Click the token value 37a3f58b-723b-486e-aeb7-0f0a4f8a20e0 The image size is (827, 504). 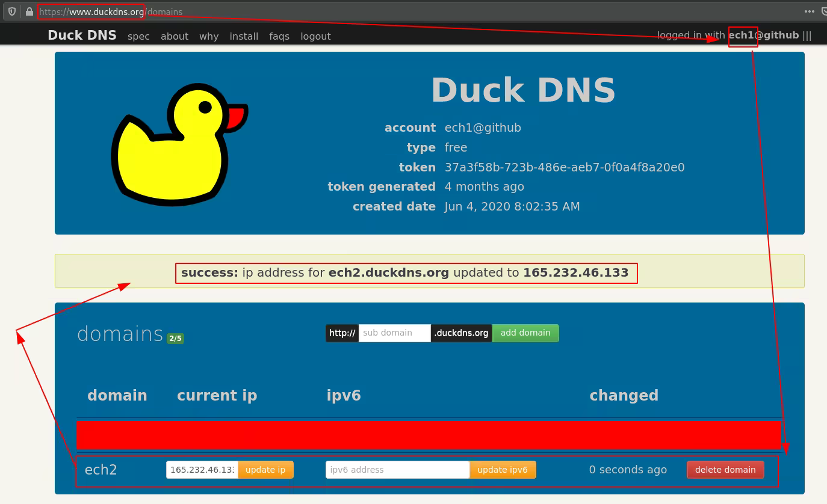(565, 167)
